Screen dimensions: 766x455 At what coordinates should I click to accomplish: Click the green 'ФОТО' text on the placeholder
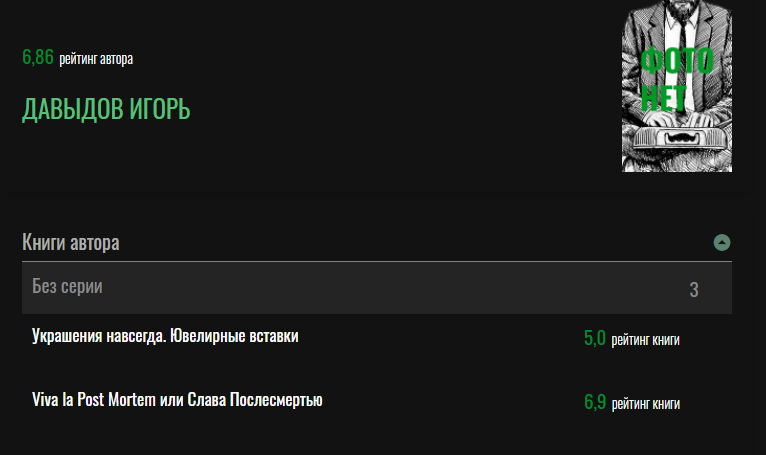pos(677,61)
